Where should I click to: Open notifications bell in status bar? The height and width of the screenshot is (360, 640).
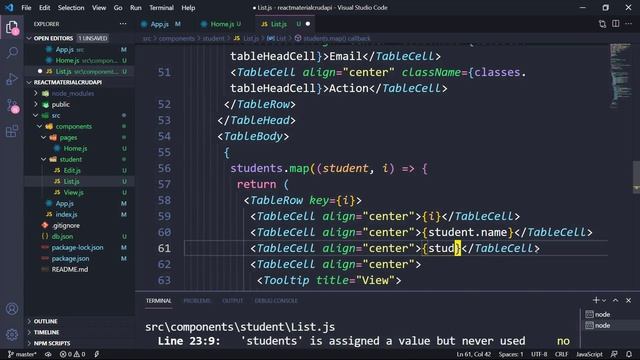[629, 354]
